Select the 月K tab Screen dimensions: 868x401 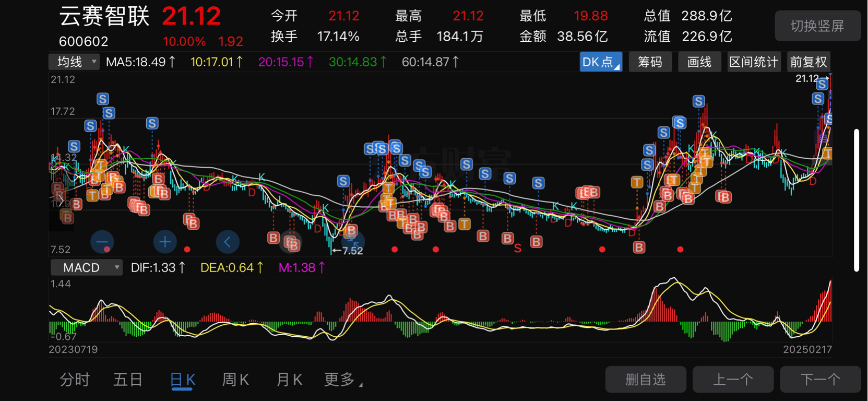[x=289, y=380]
